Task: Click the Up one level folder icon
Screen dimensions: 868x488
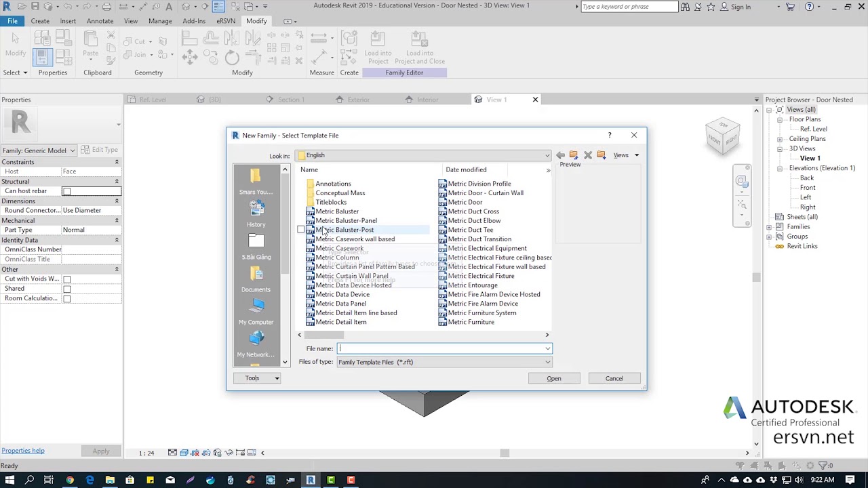Action: click(574, 155)
